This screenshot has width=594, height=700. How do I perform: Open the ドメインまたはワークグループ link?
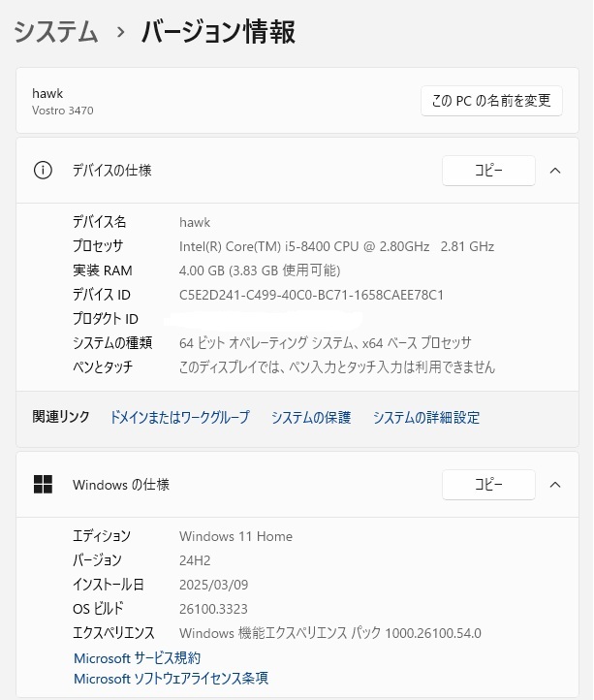tap(179, 418)
